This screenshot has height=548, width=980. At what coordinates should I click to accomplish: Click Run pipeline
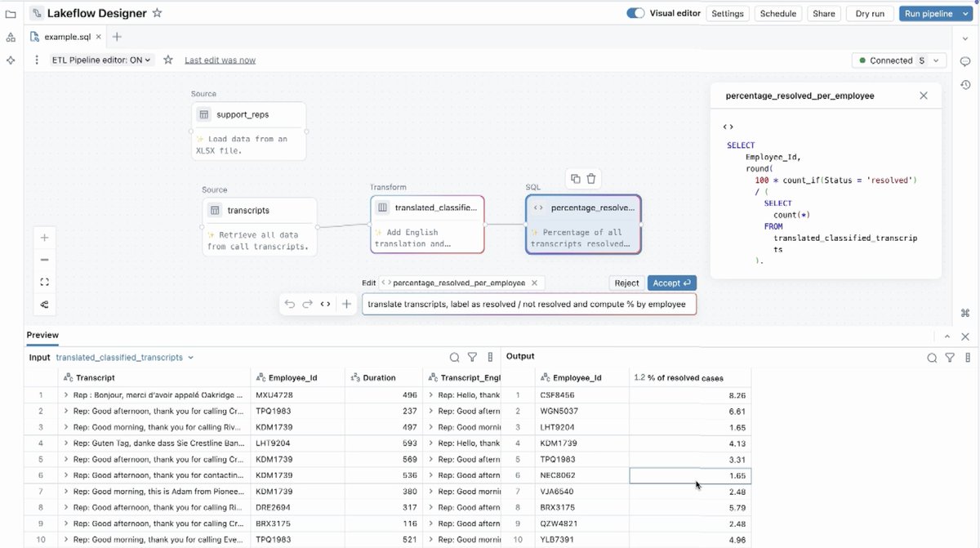(929, 13)
